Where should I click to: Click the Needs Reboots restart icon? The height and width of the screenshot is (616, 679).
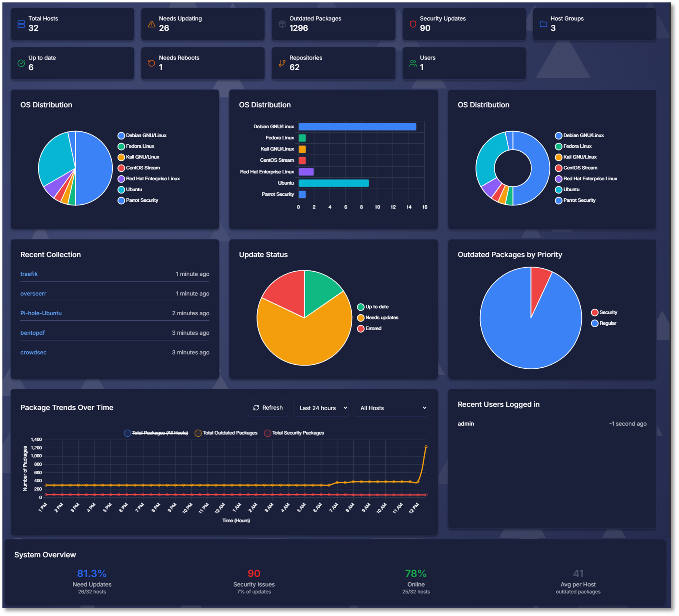click(152, 63)
